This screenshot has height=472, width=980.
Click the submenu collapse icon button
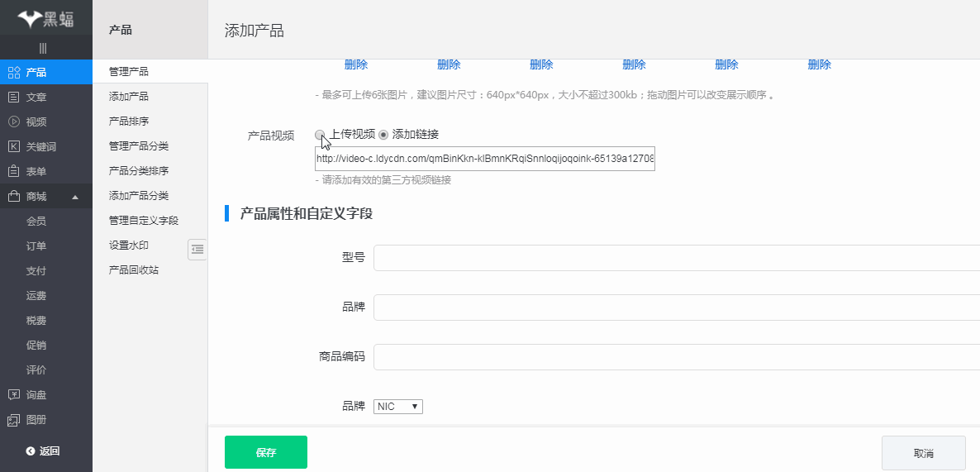click(197, 249)
